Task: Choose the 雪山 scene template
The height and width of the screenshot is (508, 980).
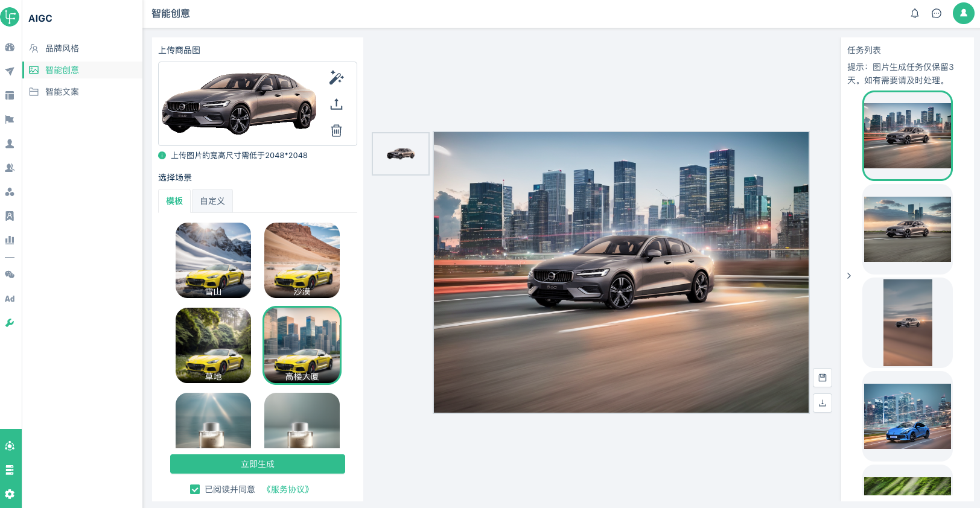Action: point(213,260)
